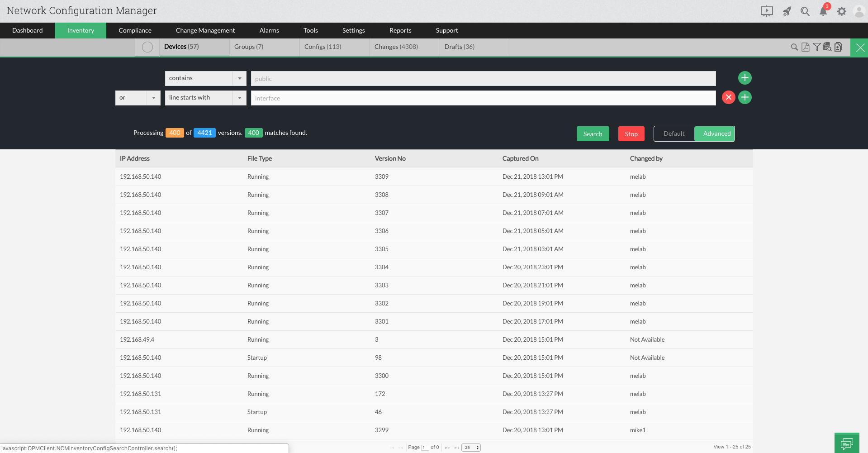Screen dimensions: 868x453
Task: Open the Change Management menu
Action: click(205, 30)
